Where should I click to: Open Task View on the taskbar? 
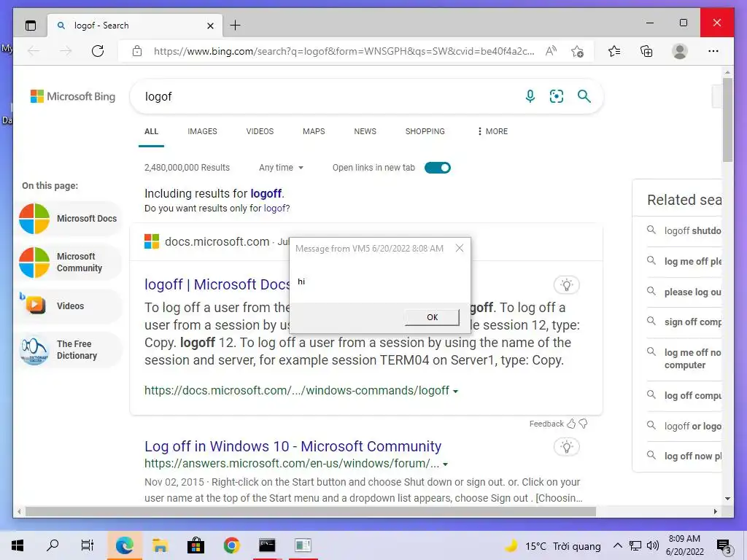pyautogui.click(x=88, y=545)
